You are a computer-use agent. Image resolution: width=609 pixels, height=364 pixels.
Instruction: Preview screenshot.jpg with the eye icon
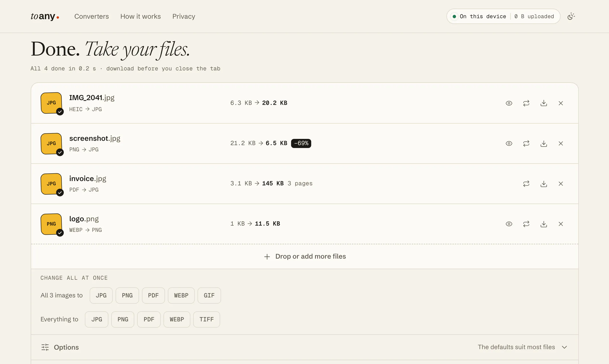click(509, 143)
